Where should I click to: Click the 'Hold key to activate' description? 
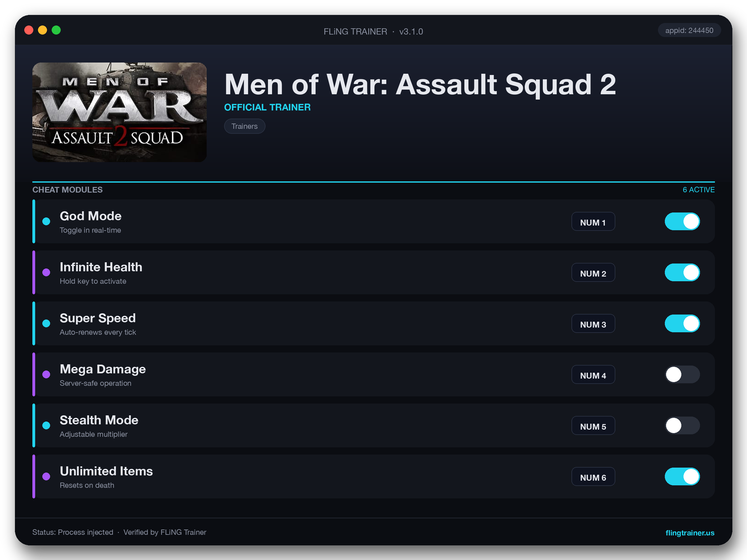(x=93, y=281)
